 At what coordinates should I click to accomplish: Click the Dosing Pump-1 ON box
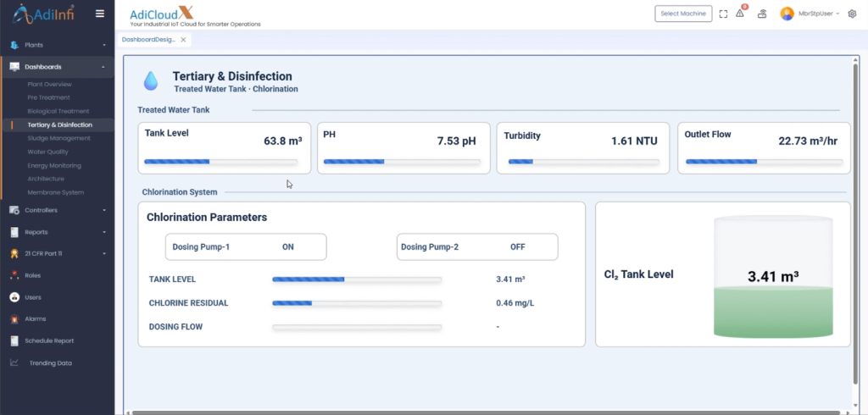click(246, 246)
